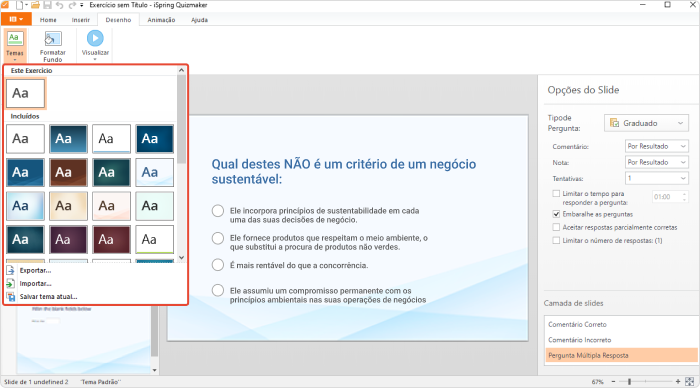This screenshot has width=700, height=388.
Task: Click the Salvar tema atual icon
Action: [11, 296]
